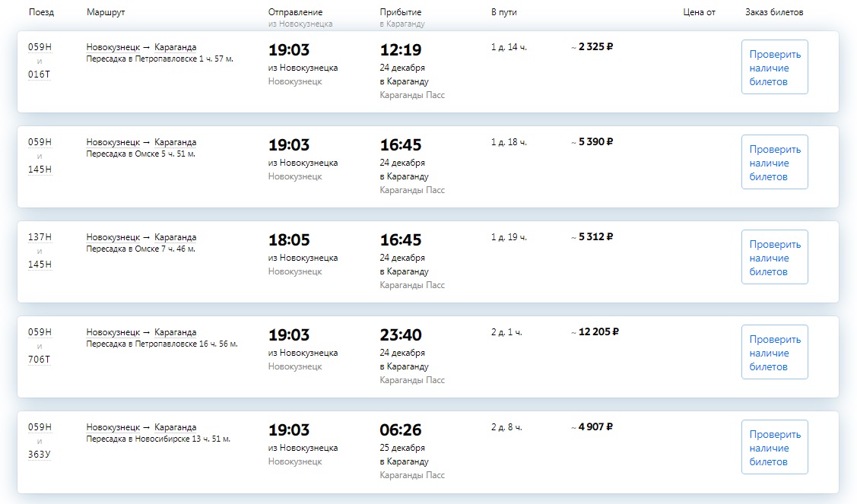Click the "В пути" column header
Image resolution: width=857 pixels, height=504 pixels.
point(503,13)
